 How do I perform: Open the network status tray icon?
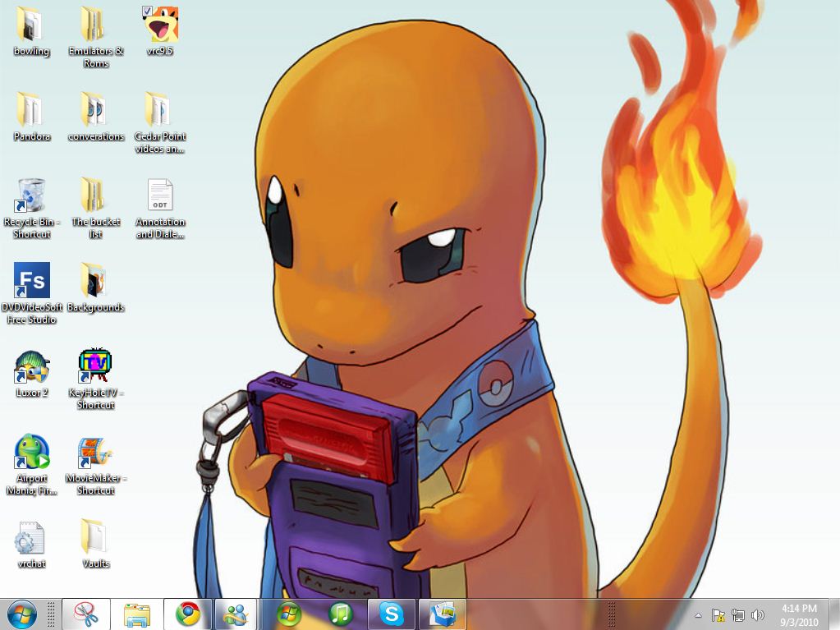click(737, 615)
